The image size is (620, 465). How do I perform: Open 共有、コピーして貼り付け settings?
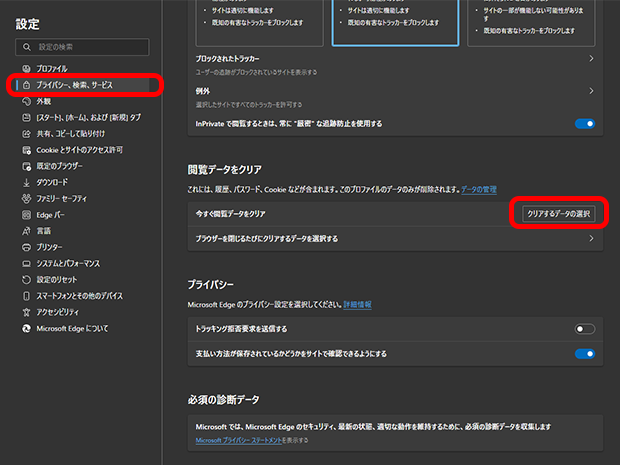click(70, 134)
